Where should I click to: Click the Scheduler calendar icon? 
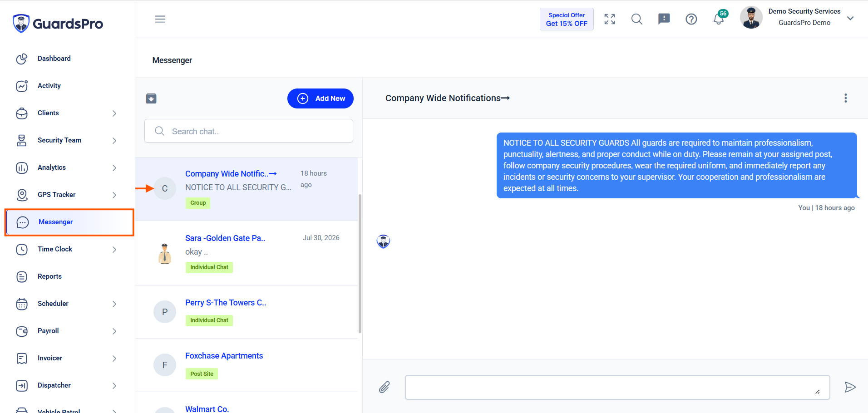tap(22, 304)
